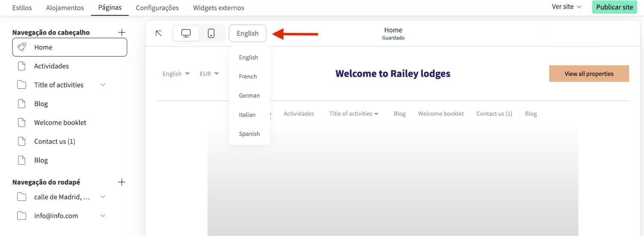Switch to desktop preview mode
This screenshot has width=644, height=238.
(186, 33)
